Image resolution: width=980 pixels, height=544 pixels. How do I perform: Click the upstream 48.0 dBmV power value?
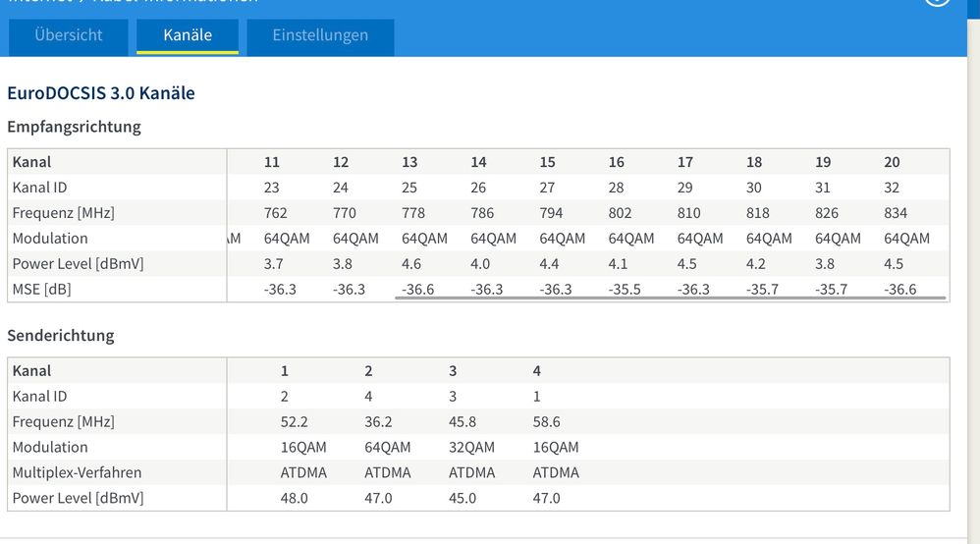click(296, 499)
